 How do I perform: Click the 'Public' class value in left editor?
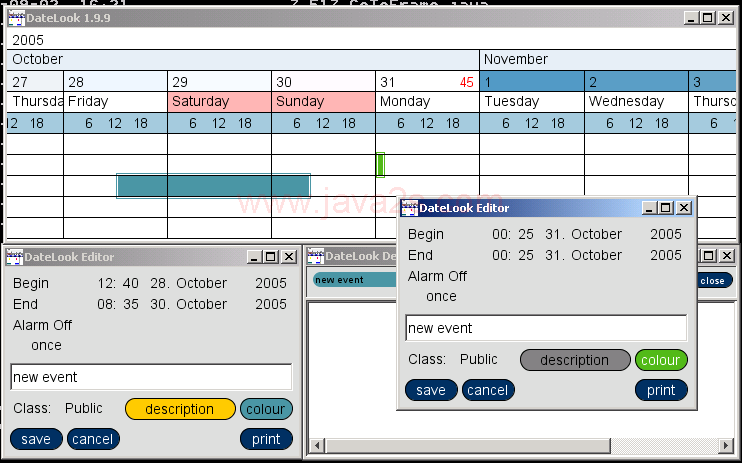click(x=84, y=408)
